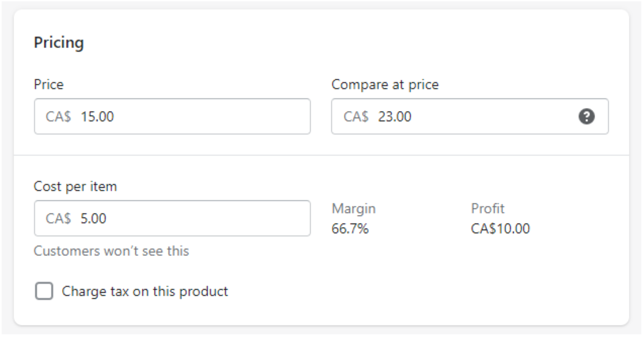Screen dimensions: 644x337
Task: Enable Charge tax on this product checkbox
Action: [x=44, y=291]
